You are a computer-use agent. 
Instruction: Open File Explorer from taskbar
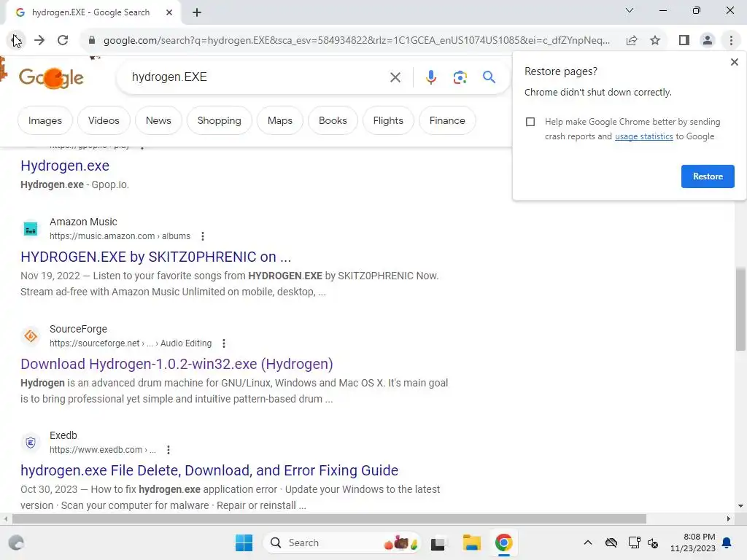472,542
